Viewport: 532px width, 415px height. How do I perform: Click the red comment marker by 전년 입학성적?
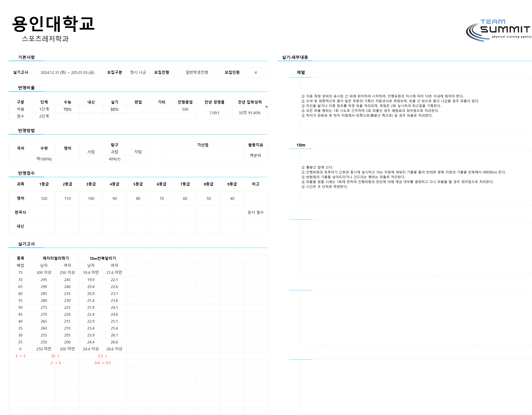266,107
